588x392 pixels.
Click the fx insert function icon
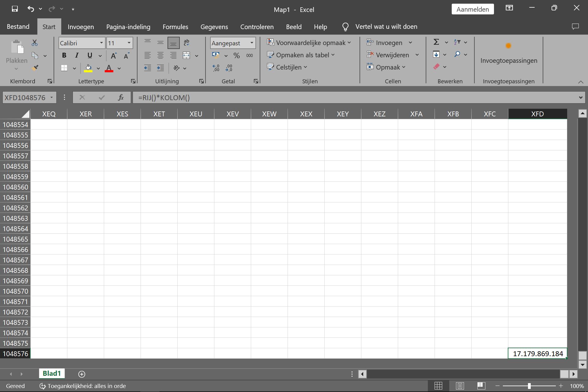coord(121,97)
